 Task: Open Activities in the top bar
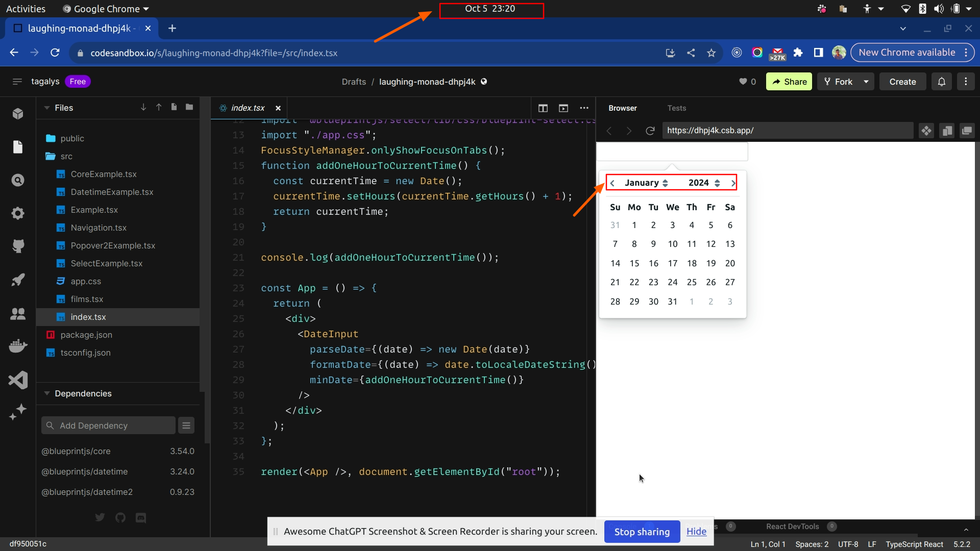[x=26, y=8]
